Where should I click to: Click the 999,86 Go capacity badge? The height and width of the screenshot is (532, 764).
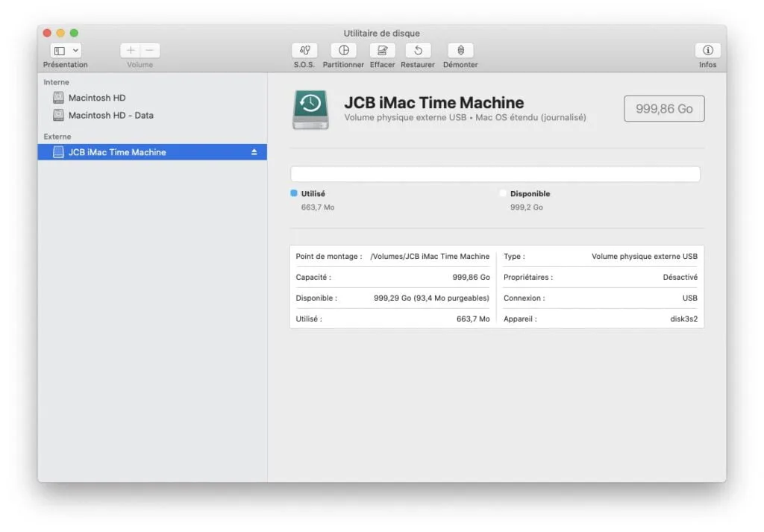click(x=663, y=108)
